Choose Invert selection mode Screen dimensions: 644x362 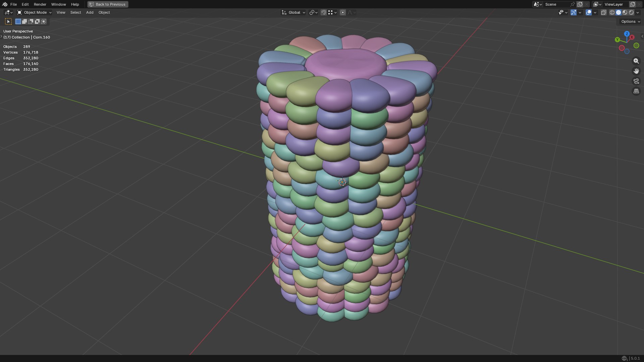tap(37, 21)
